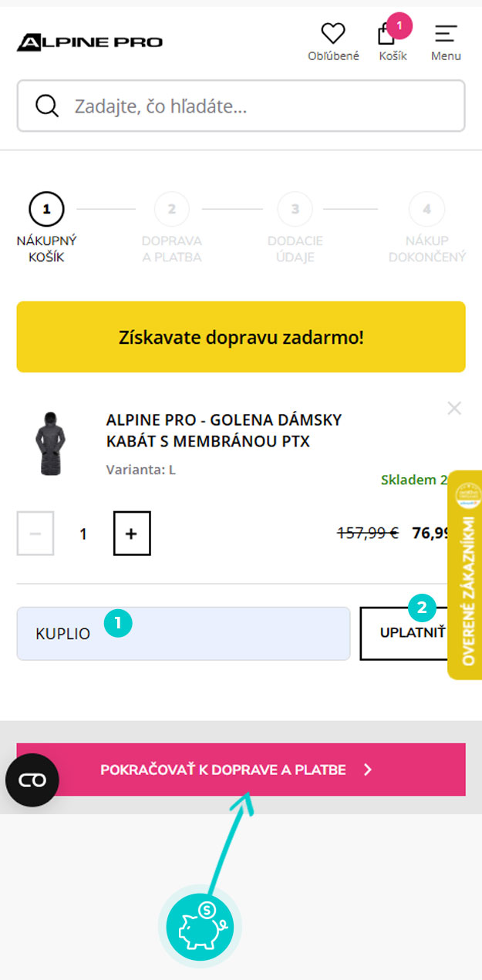This screenshot has height=980, width=482.
Task: Open the Obľúbené favorites heart icon
Action: click(333, 34)
